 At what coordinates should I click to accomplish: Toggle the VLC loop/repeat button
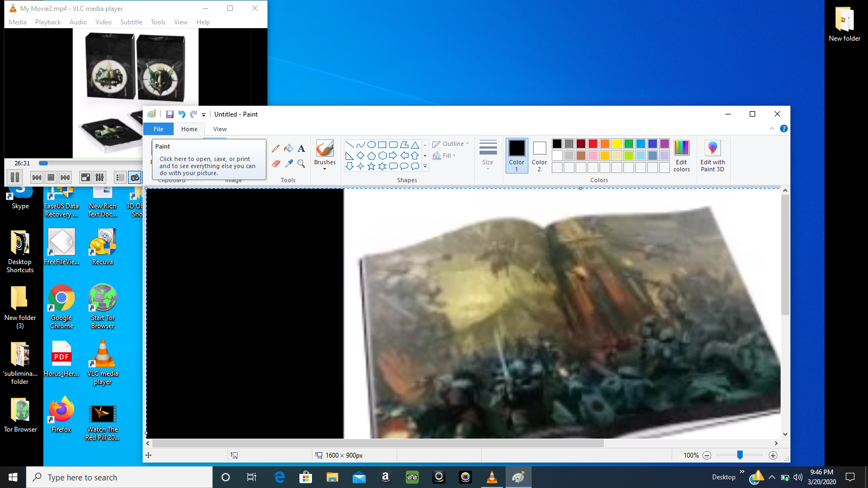pos(135,177)
